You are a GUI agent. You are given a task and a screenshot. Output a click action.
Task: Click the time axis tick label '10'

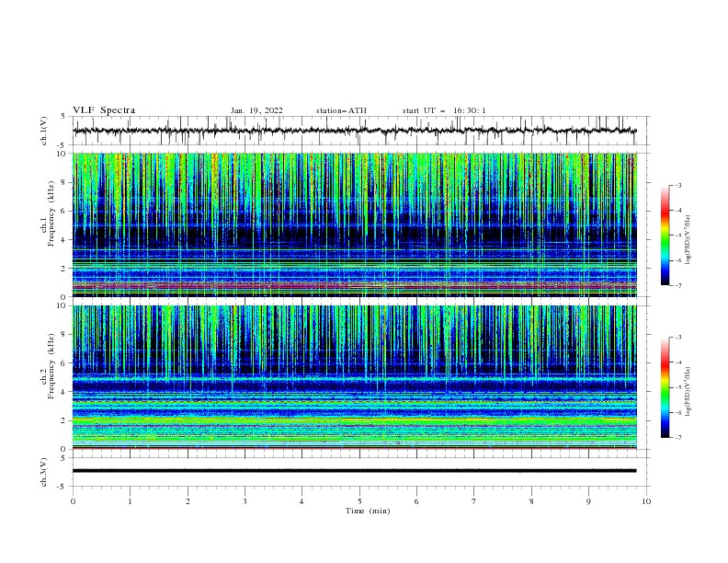coord(646,501)
